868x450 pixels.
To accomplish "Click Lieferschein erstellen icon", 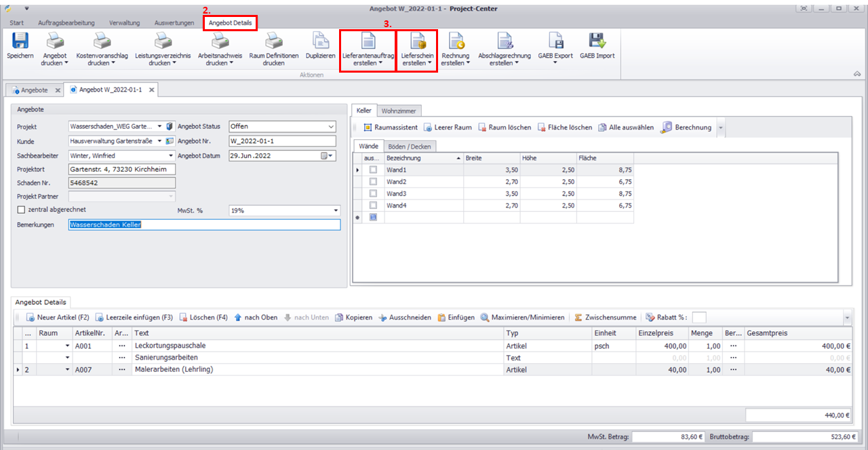I will pos(417,42).
